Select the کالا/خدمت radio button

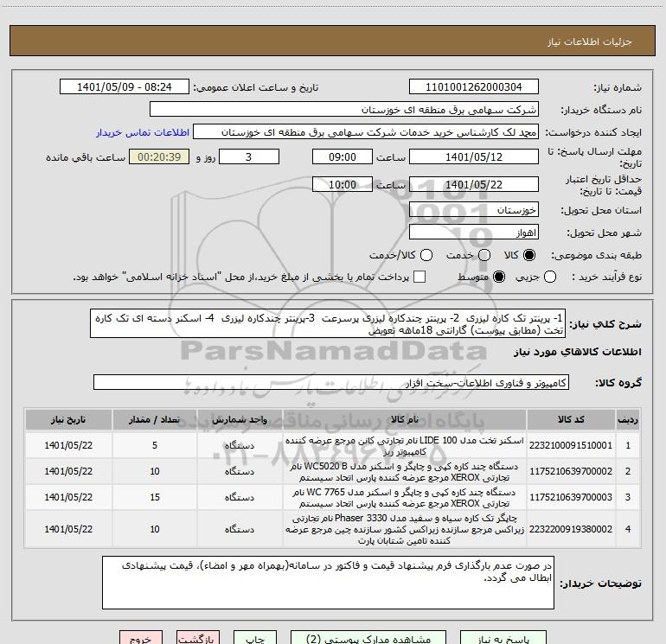pos(426,255)
